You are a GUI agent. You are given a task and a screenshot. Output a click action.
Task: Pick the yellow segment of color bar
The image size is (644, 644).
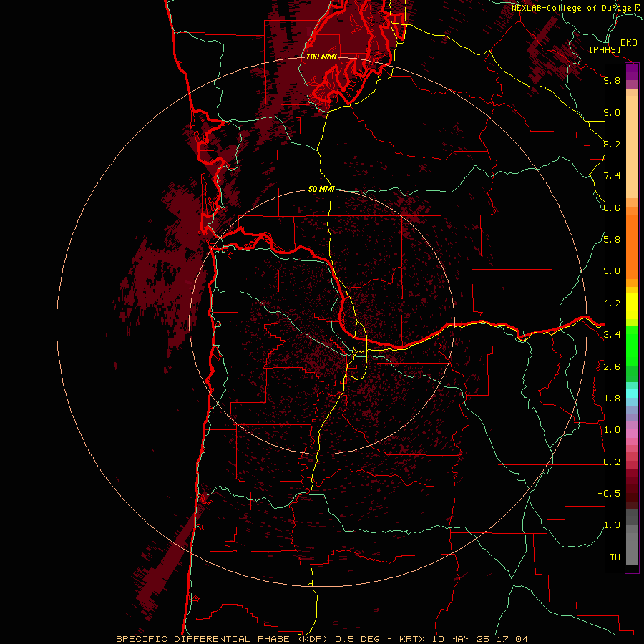(x=632, y=306)
